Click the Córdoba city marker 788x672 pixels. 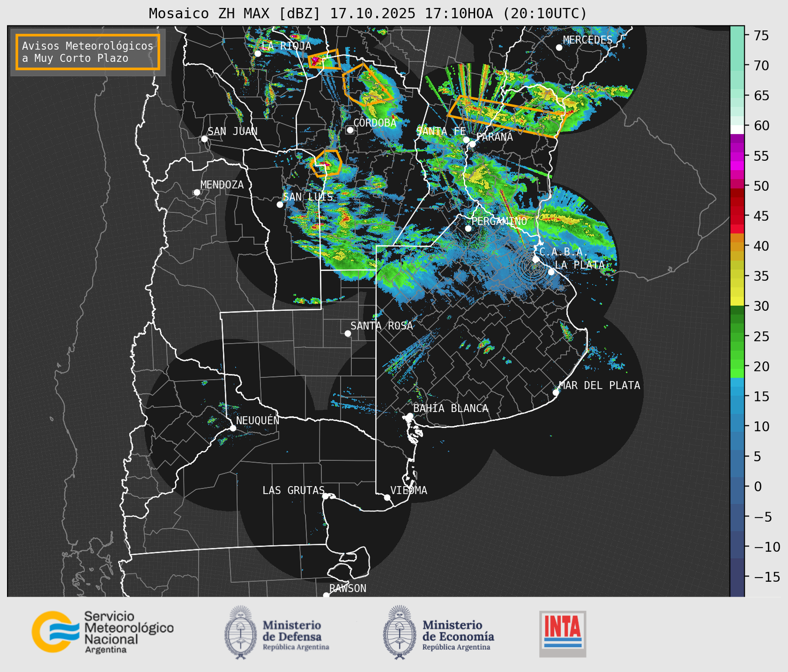[350, 130]
